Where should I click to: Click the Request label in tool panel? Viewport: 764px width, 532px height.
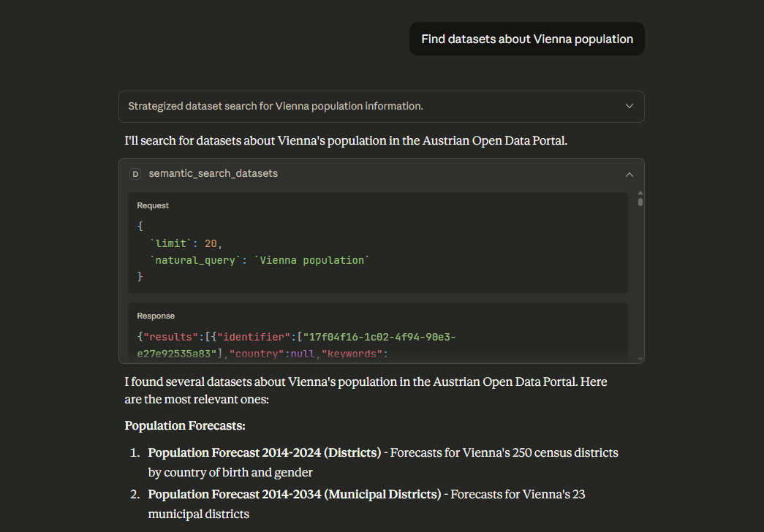pos(153,206)
